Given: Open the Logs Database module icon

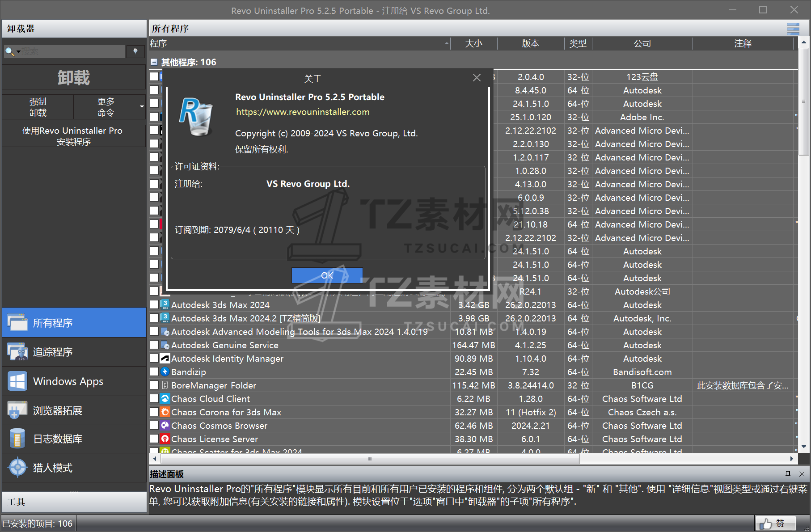Looking at the screenshot, I should click(x=17, y=439).
